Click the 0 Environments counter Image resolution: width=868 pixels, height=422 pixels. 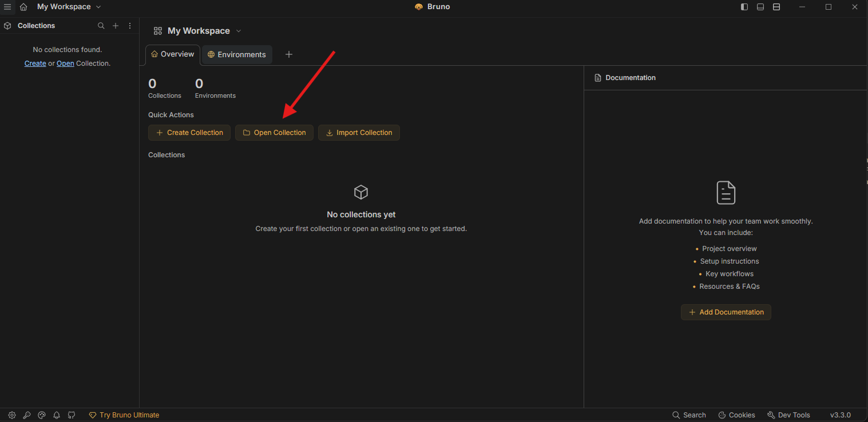pyautogui.click(x=215, y=89)
